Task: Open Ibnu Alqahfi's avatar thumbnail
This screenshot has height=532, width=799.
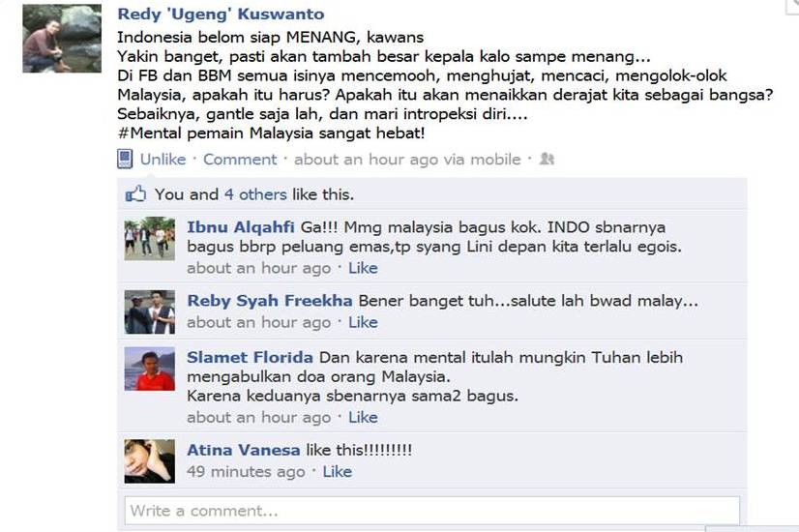Action: coord(150,239)
